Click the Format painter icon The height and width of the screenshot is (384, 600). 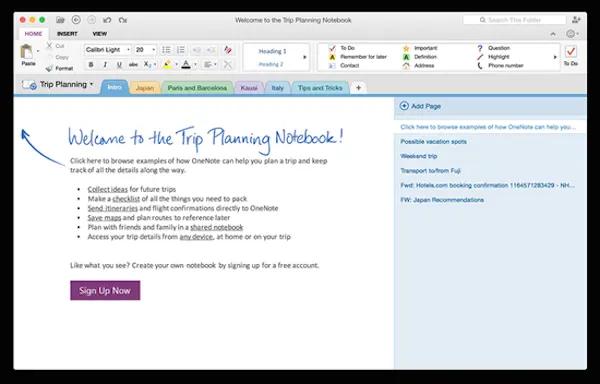point(49,68)
